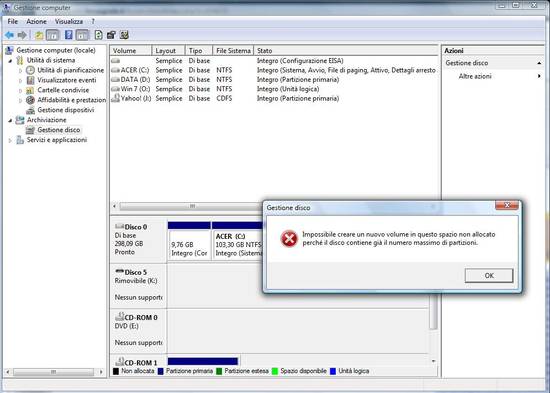Select Gestione computer (locale) root node
This screenshot has height=393, width=550.
pyautogui.click(x=56, y=50)
